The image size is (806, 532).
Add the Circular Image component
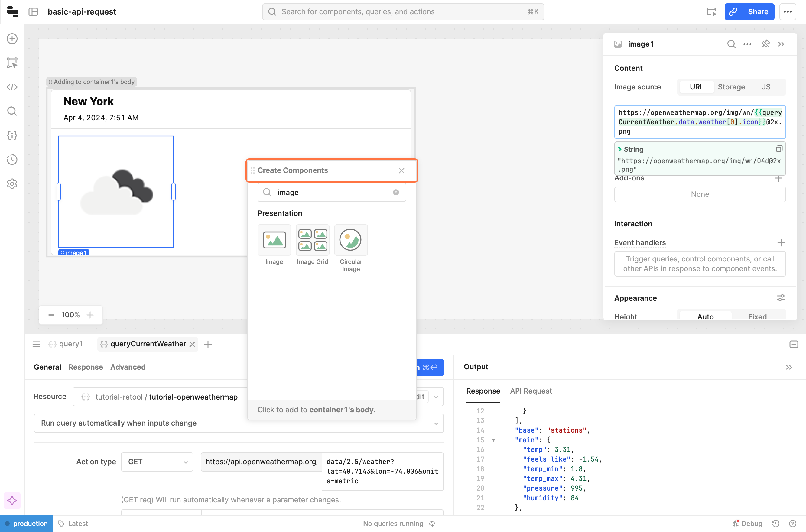tap(351, 240)
